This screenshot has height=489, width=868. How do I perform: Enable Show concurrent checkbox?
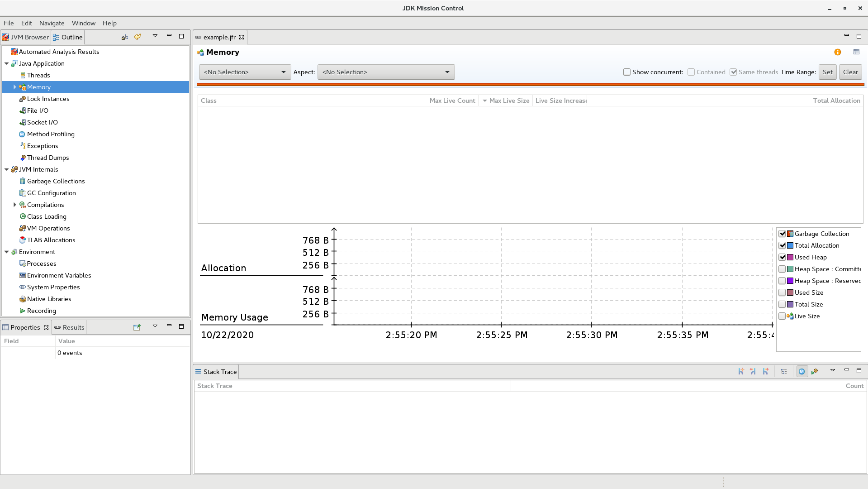(x=627, y=72)
